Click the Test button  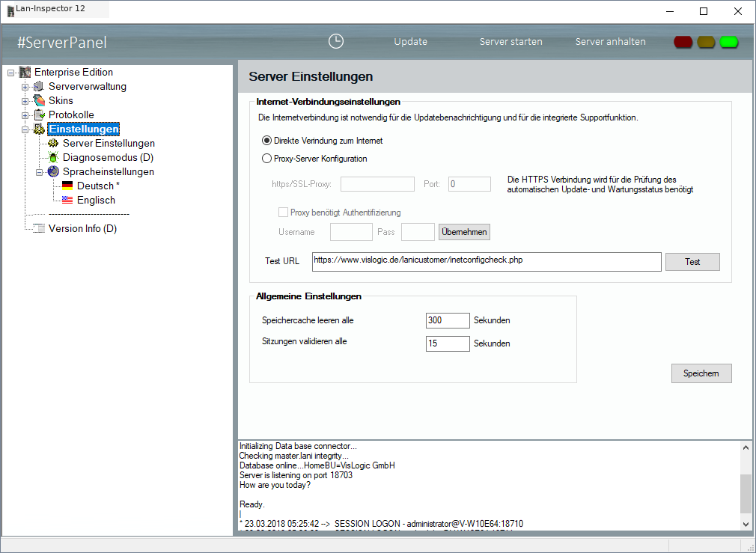coord(692,262)
